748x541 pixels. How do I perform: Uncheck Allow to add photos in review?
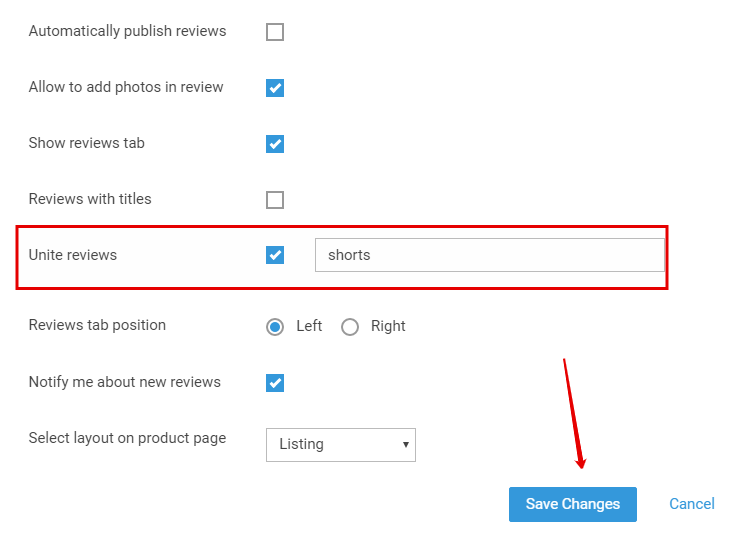(x=275, y=88)
